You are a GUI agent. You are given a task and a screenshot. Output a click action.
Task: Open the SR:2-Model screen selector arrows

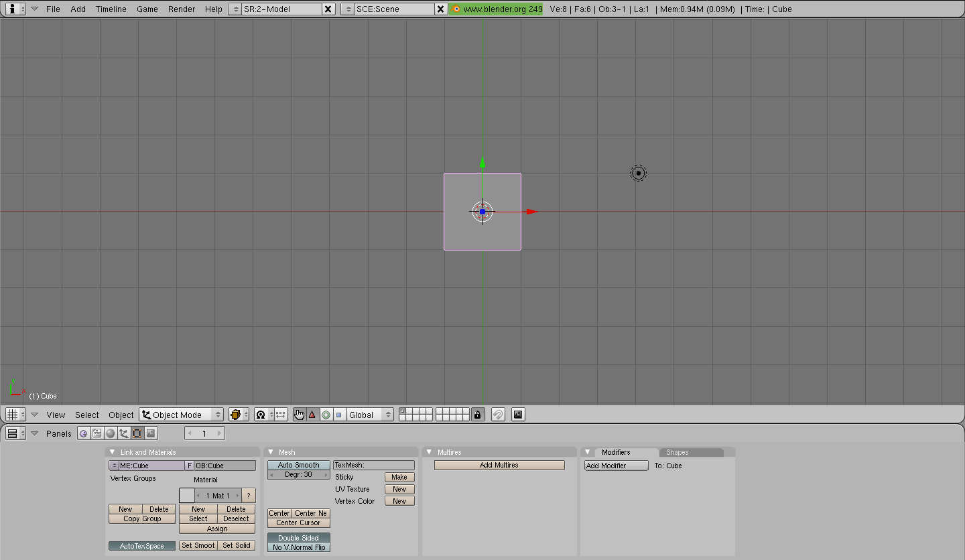235,9
